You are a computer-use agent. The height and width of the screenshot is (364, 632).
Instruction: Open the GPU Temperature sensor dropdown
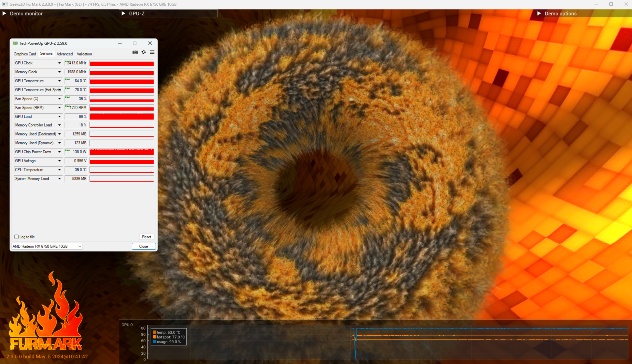point(59,81)
